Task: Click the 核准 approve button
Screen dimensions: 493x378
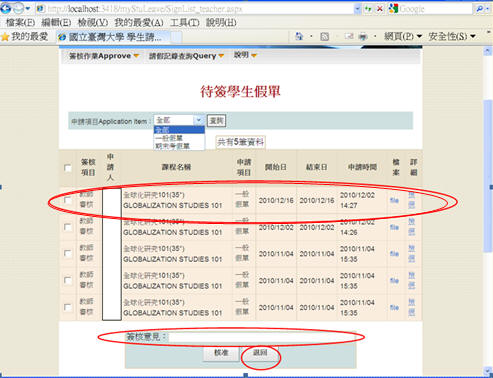Action: point(221,353)
